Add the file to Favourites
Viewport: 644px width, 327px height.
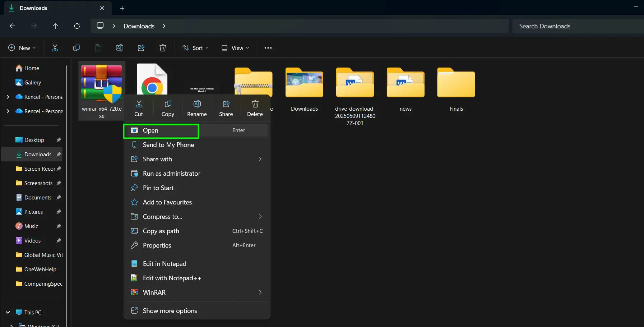point(167,202)
